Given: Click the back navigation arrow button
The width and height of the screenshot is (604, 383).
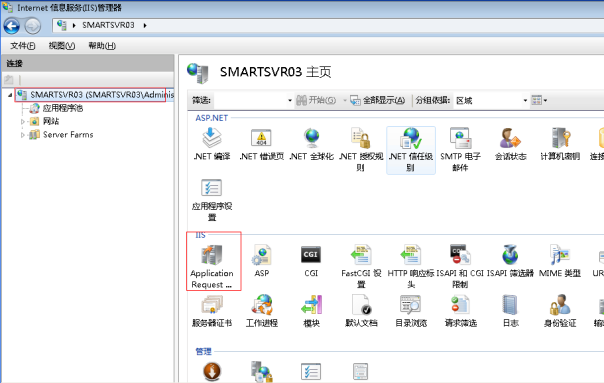Looking at the screenshot, I should (12, 26).
